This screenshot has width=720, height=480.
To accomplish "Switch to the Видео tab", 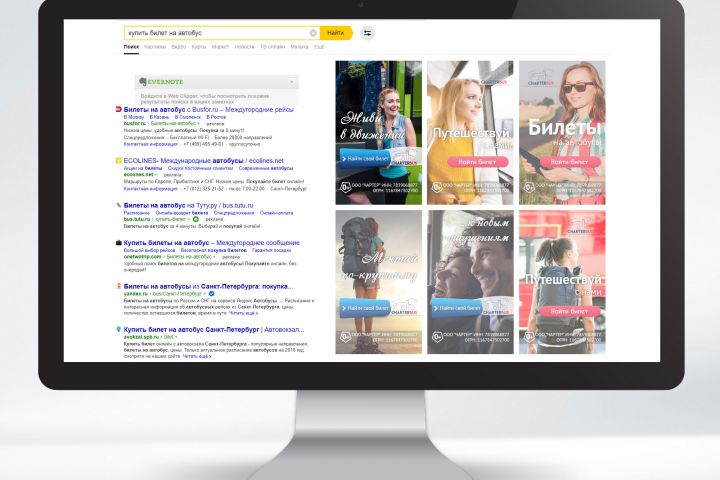I will [x=179, y=47].
